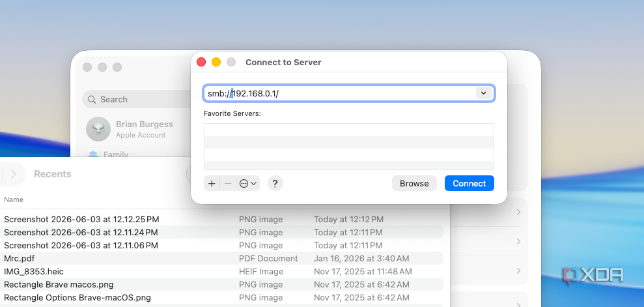644x307 pixels.
Task: Select Screenshot 2026-06-03 at 12.12.25 PM file
Action: (x=81, y=220)
